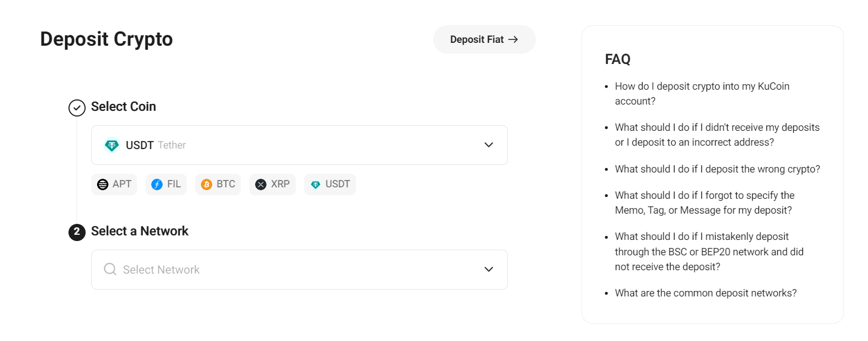Go to Deposit Fiat

(484, 39)
